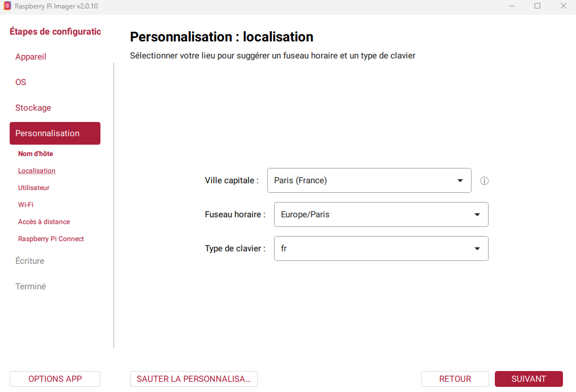Image resolution: width=576 pixels, height=392 pixels.
Task: Click the OPTIONS APP button
Action: (54, 379)
